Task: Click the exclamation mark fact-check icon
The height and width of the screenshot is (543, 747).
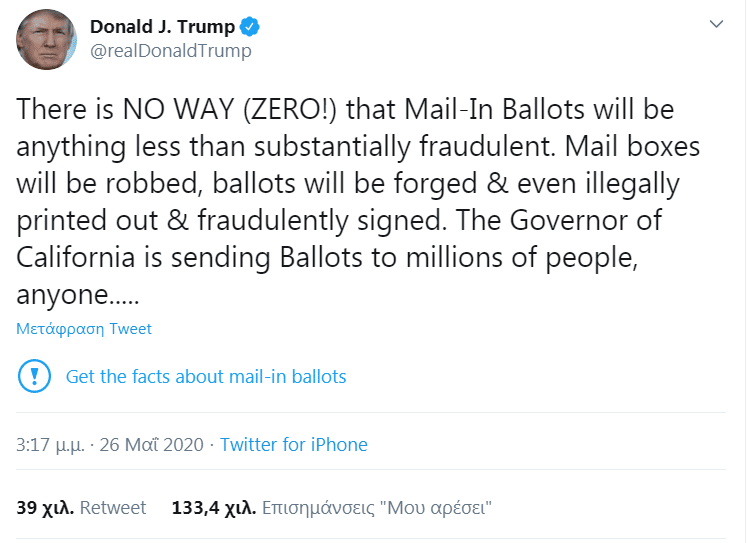Action: (34, 376)
